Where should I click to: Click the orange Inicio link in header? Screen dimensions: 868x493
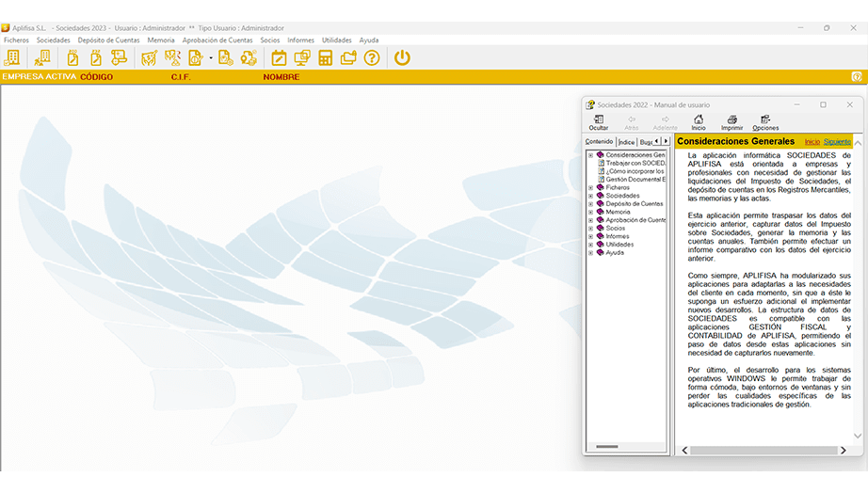[x=812, y=141]
